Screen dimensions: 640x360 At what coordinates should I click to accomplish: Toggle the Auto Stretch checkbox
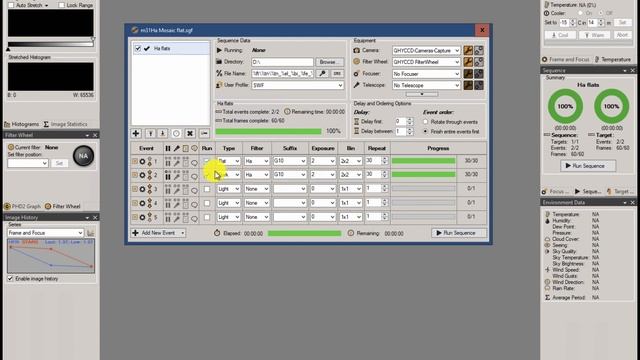pos(11,5)
